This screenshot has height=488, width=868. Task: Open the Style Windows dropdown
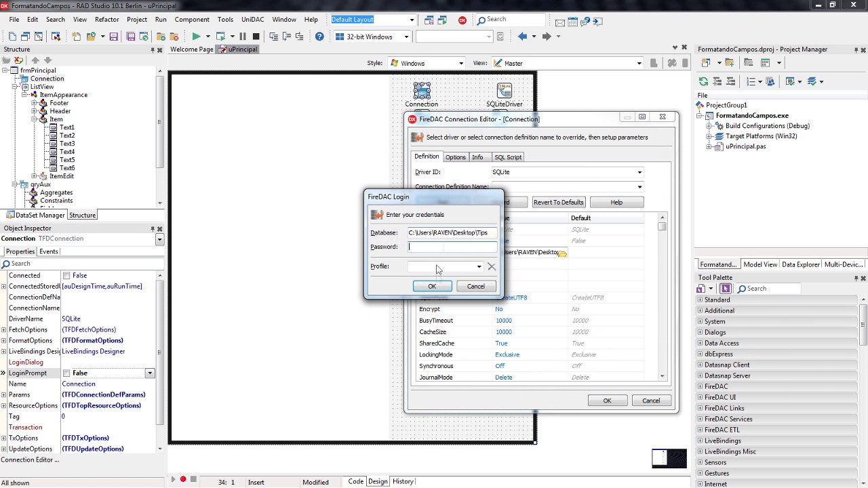461,63
